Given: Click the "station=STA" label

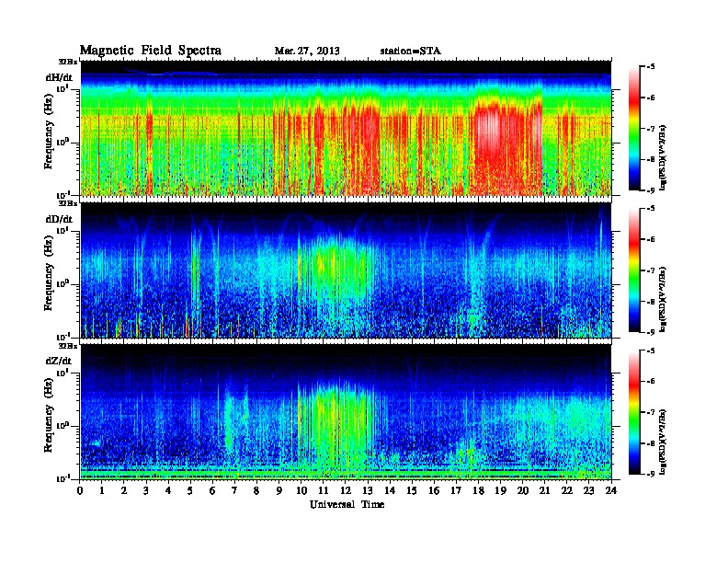Looking at the screenshot, I should tap(410, 51).
